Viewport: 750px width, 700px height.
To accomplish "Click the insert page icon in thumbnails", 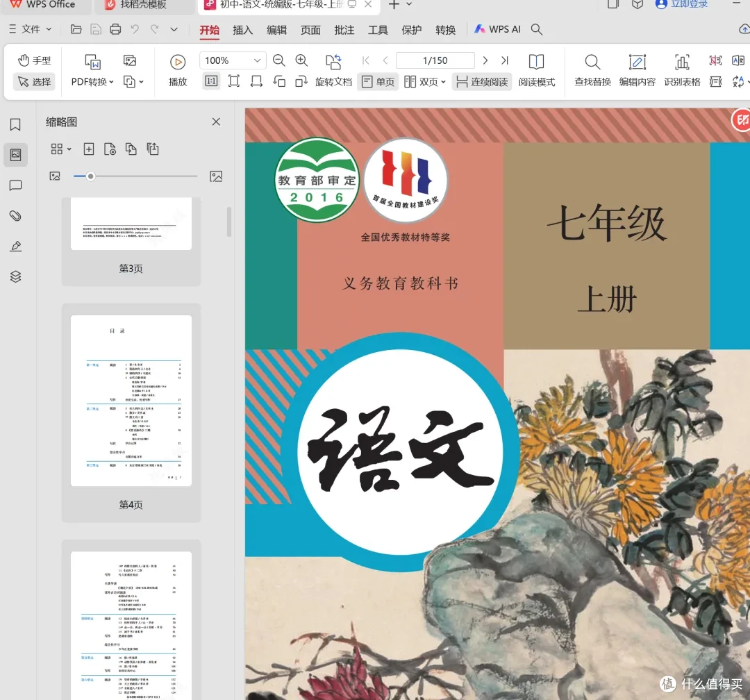I will (88, 149).
